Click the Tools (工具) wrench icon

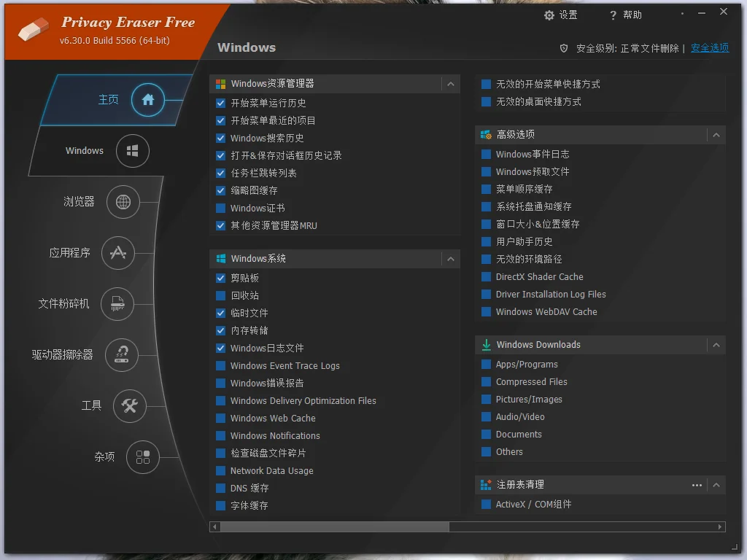pos(129,405)
